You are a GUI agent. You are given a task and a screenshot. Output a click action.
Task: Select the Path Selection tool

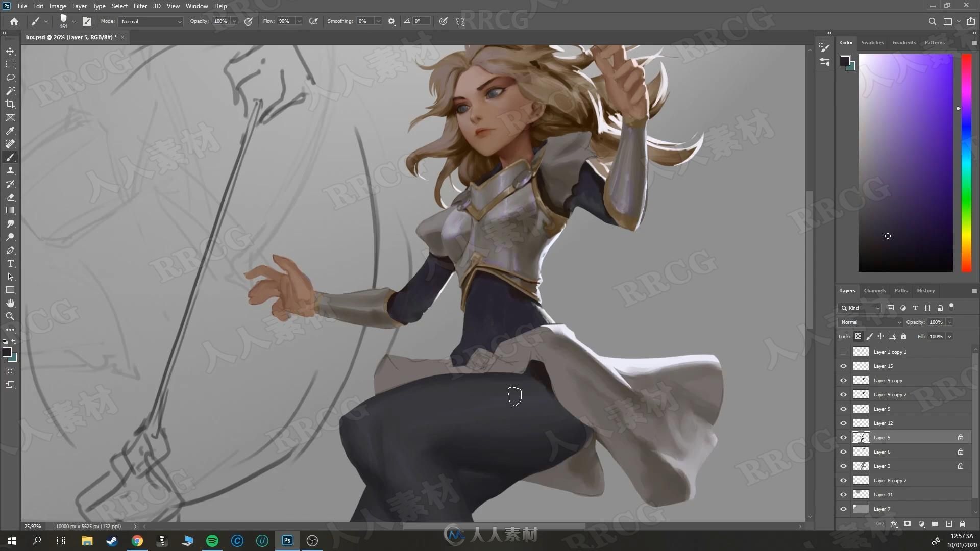click(10, 277)
